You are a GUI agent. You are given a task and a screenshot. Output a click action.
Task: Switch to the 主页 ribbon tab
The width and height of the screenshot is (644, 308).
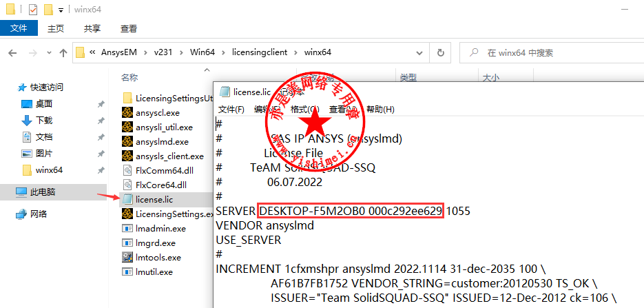coord(56,28)
